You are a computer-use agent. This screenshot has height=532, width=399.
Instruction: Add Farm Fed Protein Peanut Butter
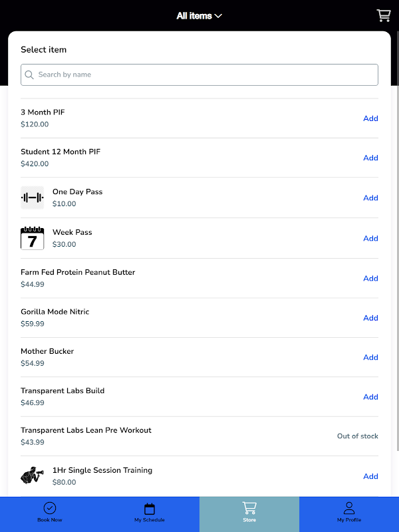370,279
